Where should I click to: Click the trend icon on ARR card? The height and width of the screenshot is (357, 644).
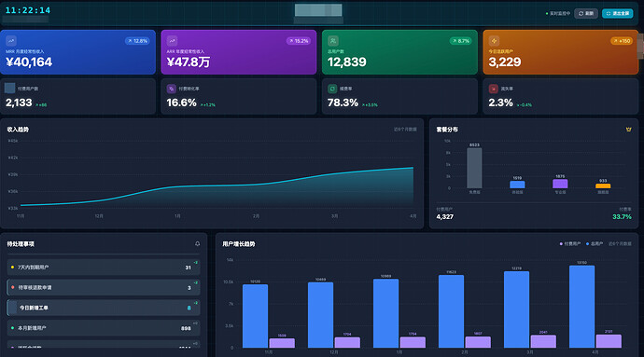coord(172,41)
